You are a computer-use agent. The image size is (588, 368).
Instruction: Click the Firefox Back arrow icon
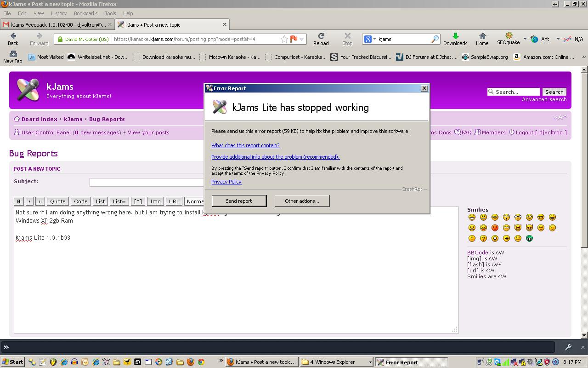13,36
